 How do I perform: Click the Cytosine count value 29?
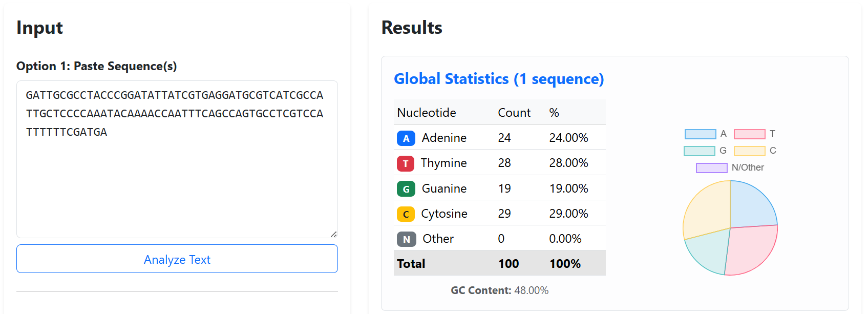(x=504, y=214)
